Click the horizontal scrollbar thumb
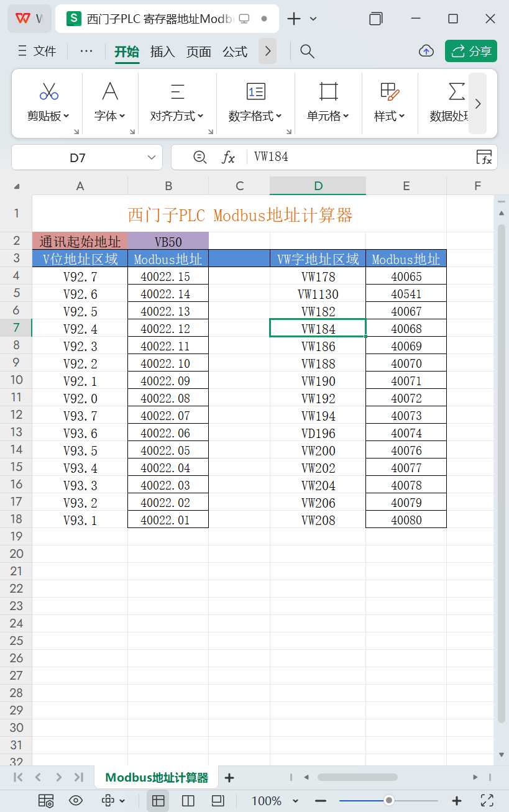This screenshot has width=509, height=812. point(357,777)
